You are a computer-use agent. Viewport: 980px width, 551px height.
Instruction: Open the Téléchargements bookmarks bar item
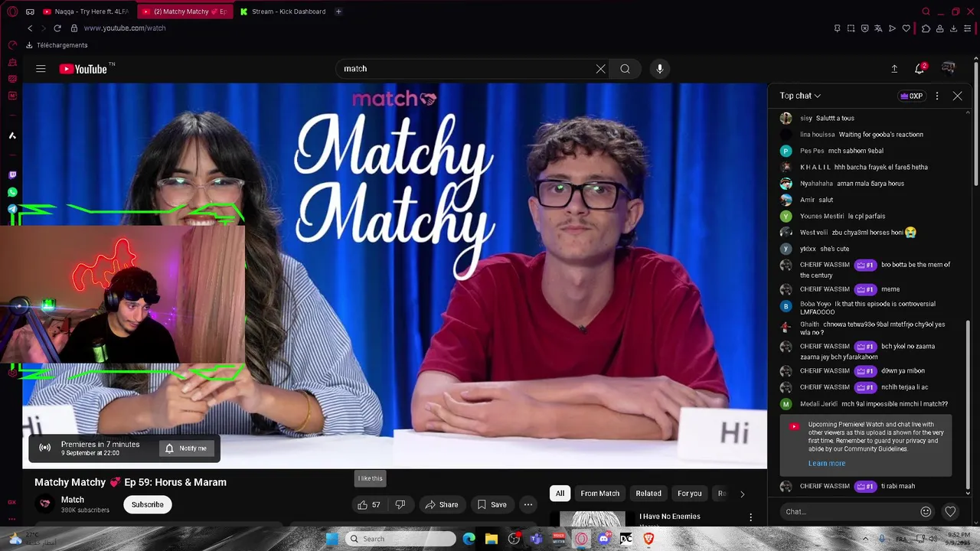(57, 45)
